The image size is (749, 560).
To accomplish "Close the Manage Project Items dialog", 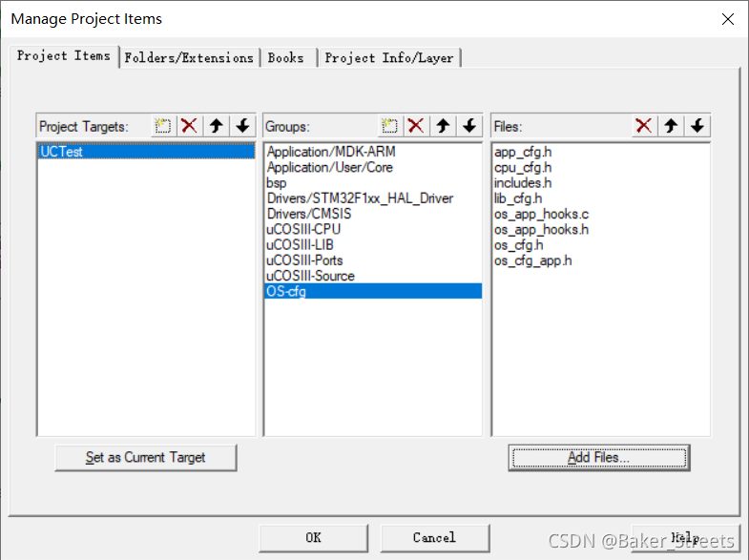I will click(727, 19).
